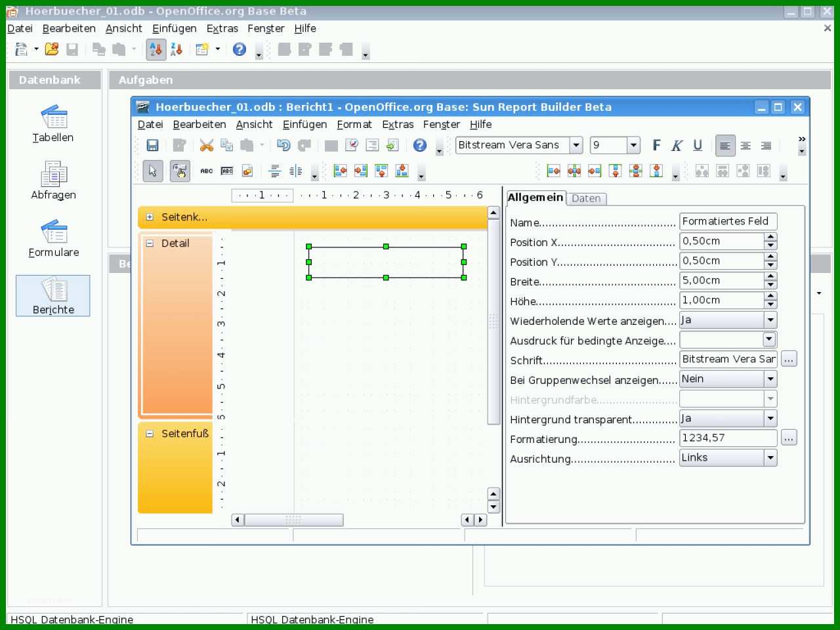Toggle left text alignment
Viewport: 840px width, 630px height.
coord(724,145)
